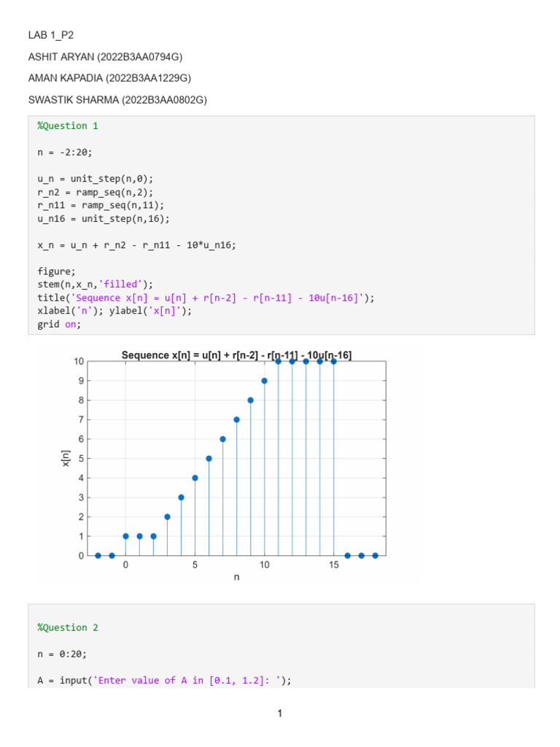Select the name 'AMAN KAPADIA (2022B3AA1229G)'

(x=109, y=78)
